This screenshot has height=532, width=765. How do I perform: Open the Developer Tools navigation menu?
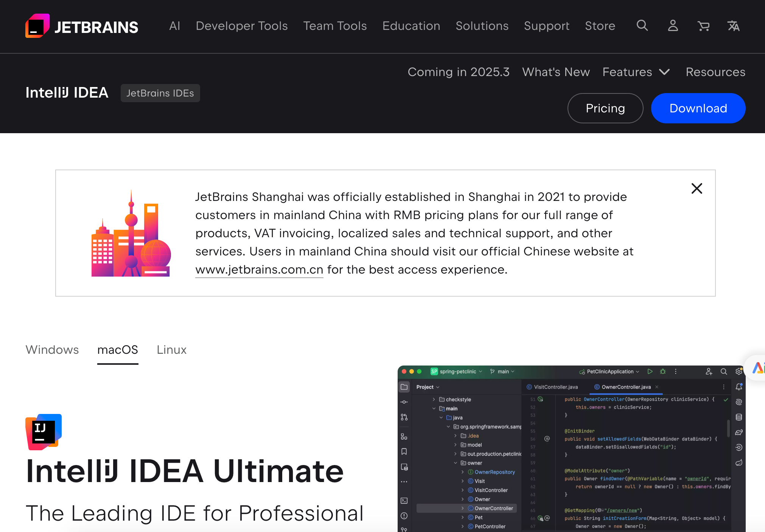241,26
